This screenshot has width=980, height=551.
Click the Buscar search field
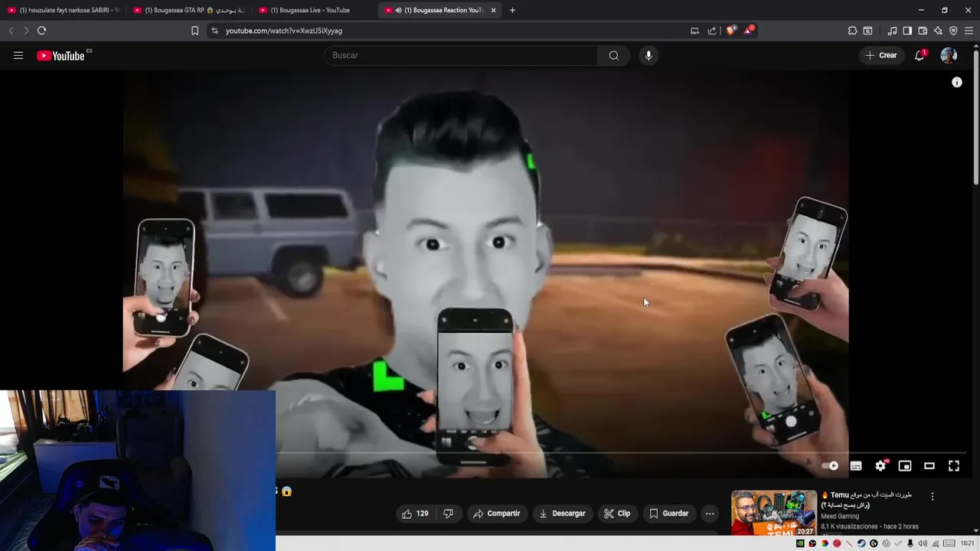coord(462,55)
